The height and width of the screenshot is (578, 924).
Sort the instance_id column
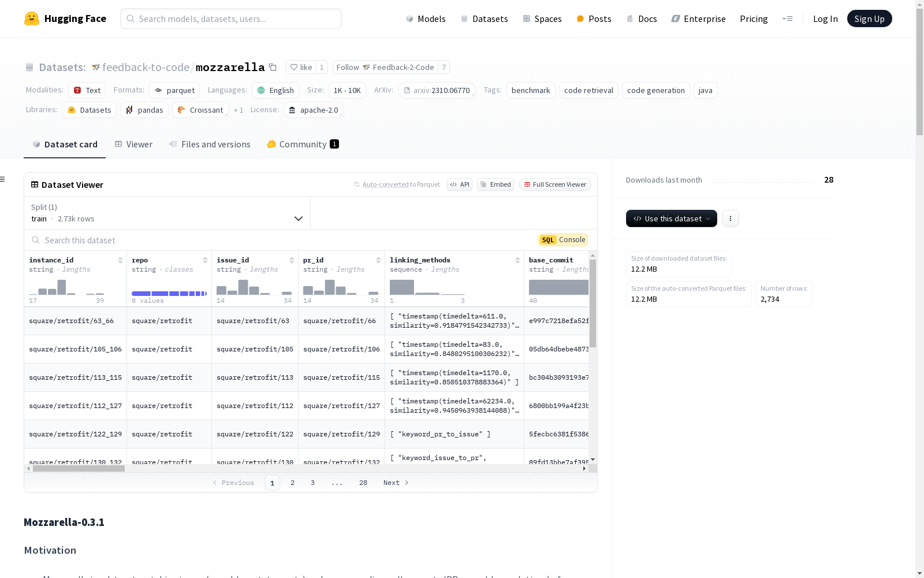click(x=120, y=260)
